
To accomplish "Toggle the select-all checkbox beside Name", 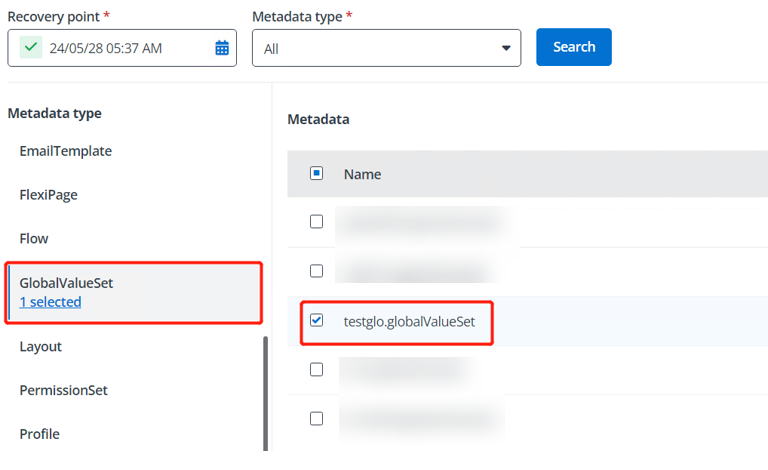I will [x=316, y=173].
